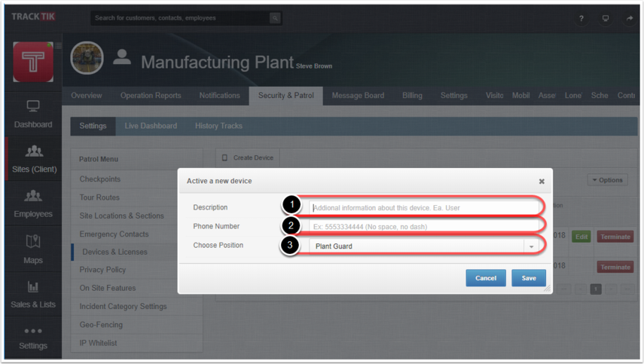The image size is (644, 364).
Task: Open Dashboard from the sidebar
Action: click(33, 115)
